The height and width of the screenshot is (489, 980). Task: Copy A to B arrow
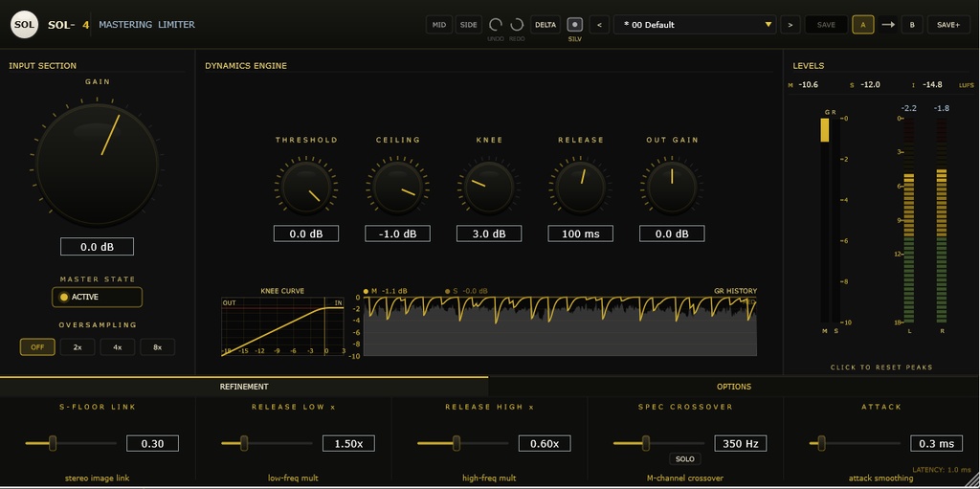point(887,25)
